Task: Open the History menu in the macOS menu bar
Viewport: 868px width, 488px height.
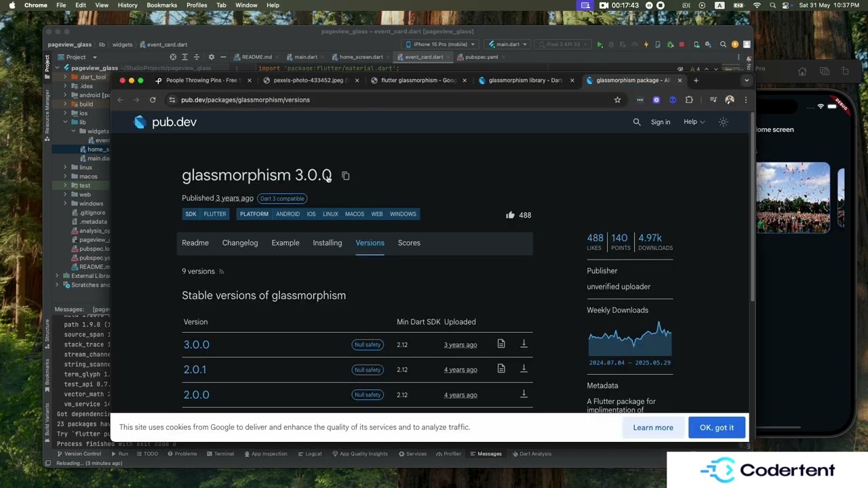Action: click(127, 5)
